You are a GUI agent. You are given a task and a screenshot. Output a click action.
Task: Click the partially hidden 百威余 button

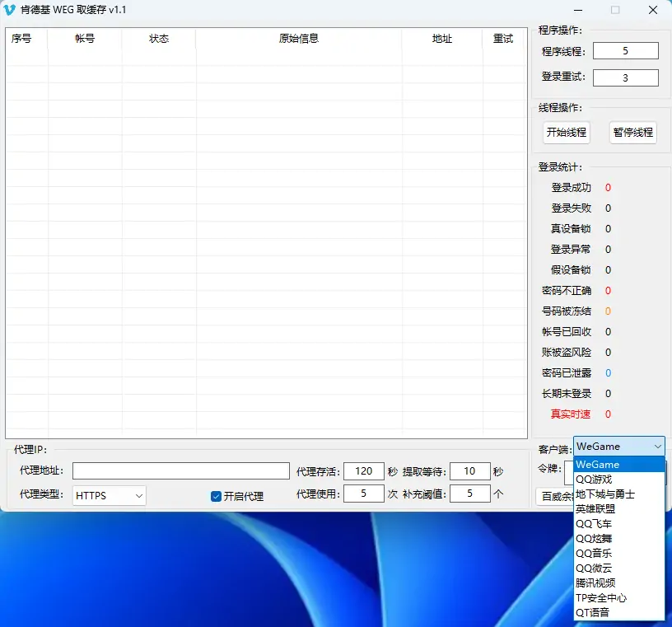coord(555,496)
